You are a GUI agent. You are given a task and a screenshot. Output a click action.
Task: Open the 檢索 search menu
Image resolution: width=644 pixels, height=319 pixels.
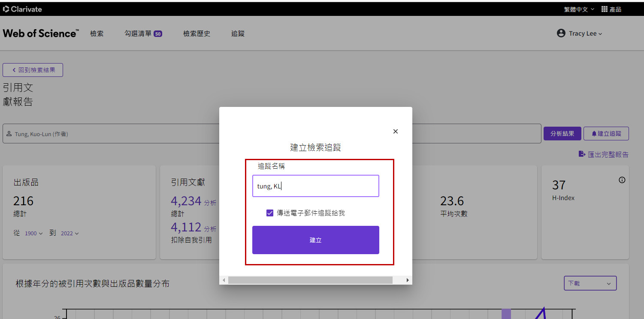click(97, 33)
